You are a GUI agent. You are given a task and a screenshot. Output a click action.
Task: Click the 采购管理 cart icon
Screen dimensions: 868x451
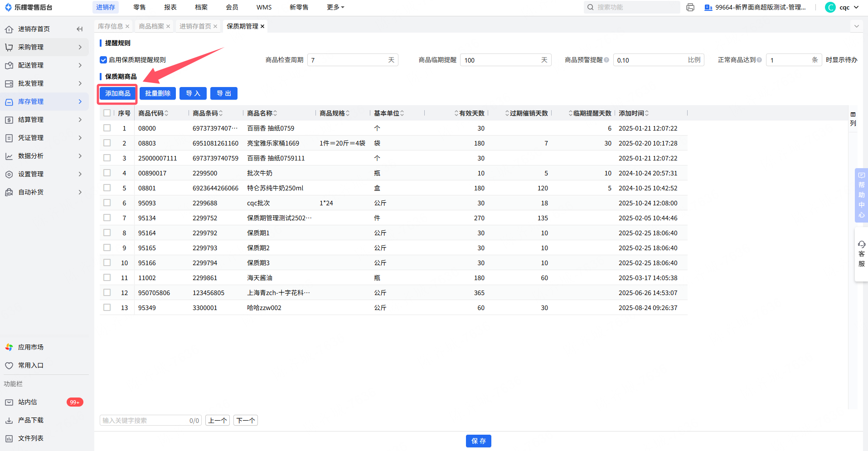point(9,47)
